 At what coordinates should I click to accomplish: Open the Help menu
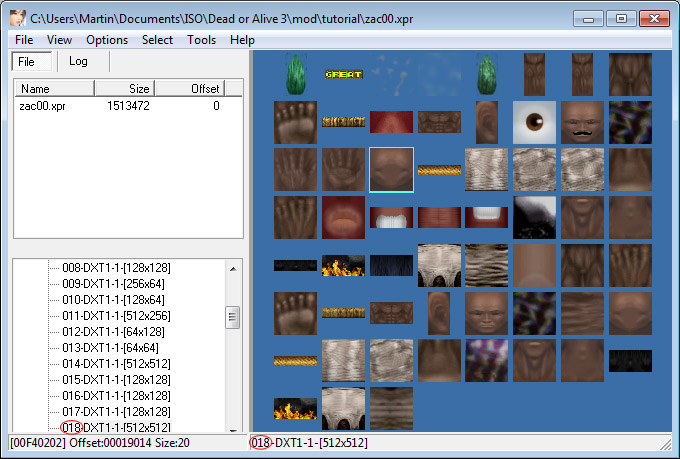click(x=242, y=40)
